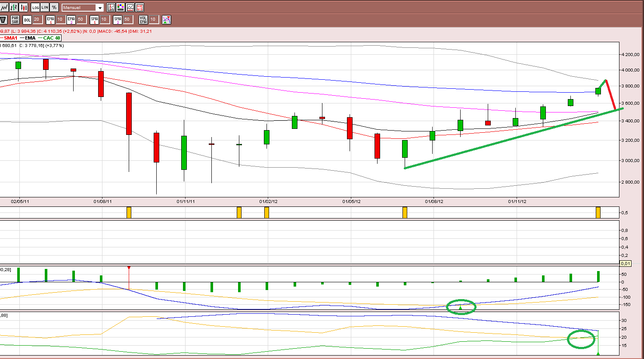Click the chart with volume bars icon

[x=130, y=7]
